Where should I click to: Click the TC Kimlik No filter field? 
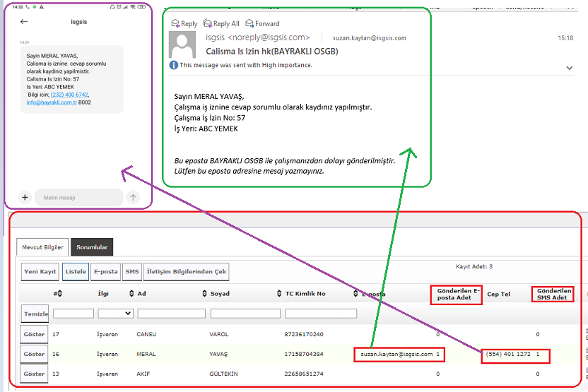(321, 313)
